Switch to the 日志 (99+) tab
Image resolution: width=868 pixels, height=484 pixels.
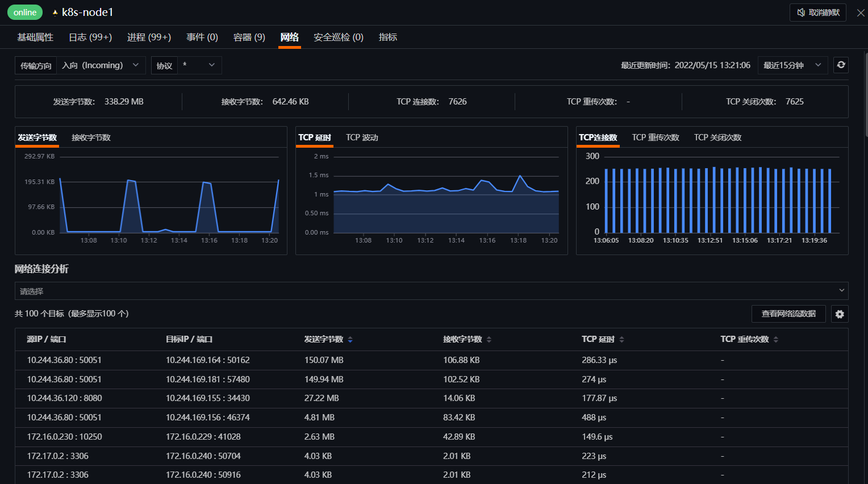pos(90,37)
